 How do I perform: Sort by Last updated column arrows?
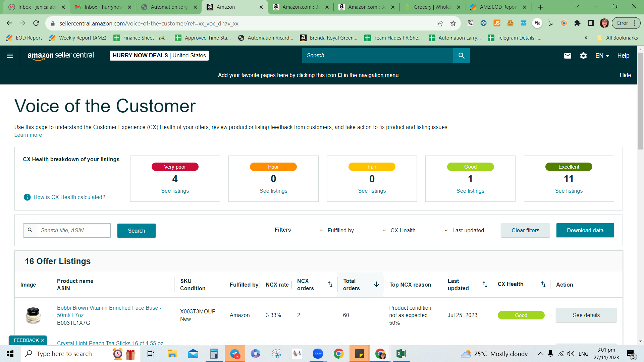pyautogui.click(x=485, y=284)
